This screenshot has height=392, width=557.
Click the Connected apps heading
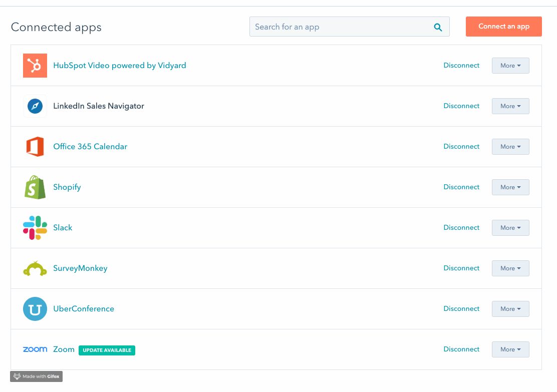coord(56,28)
